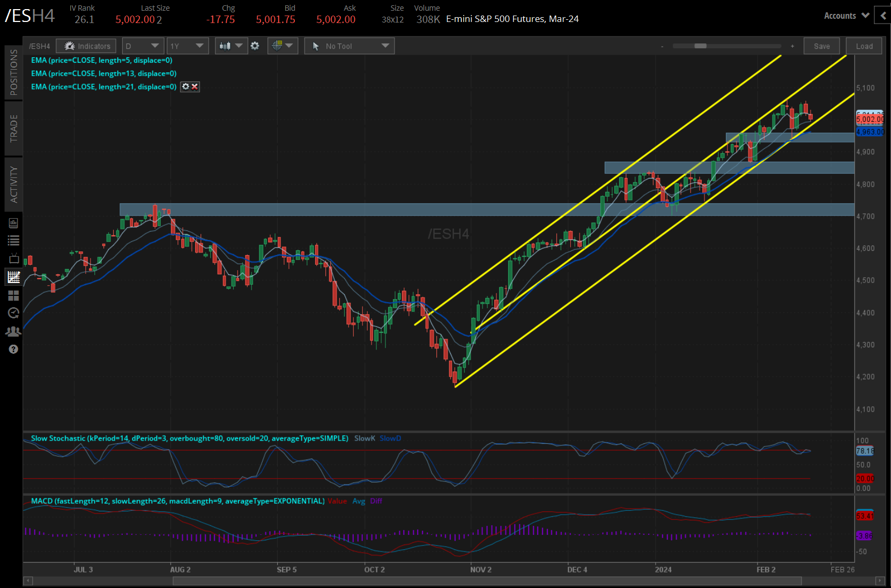The height and width of the screenshot is (588, 891).
Task: Switch to the TRADE side tab
Action: 13,128
